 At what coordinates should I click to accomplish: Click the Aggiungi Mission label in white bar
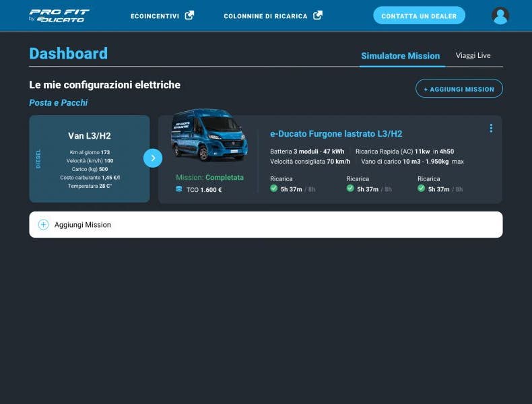[82, 225]
